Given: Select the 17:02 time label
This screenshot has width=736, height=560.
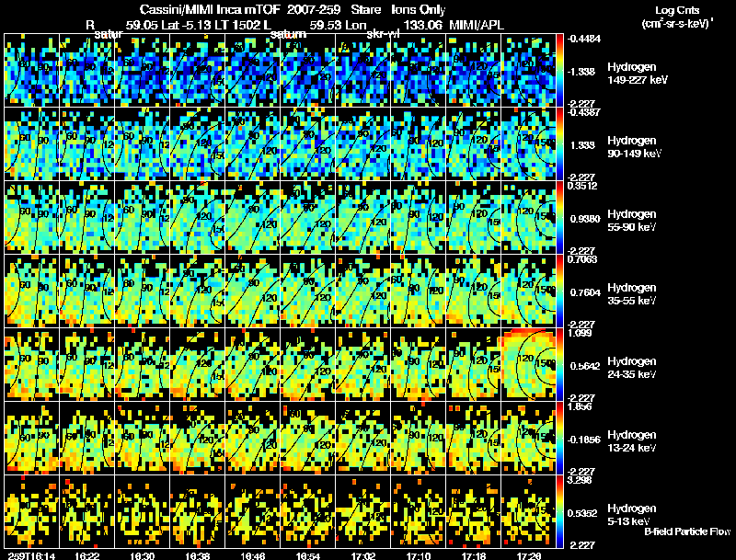Looking at the screenshot, I should point(363,555).
